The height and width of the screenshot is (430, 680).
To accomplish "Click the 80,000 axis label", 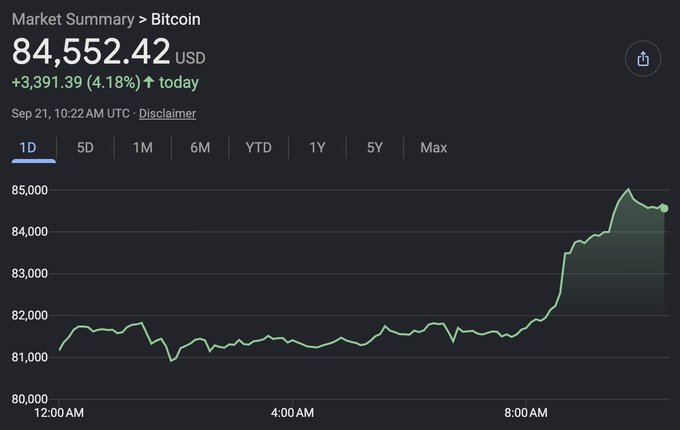I will pos(29,399).
